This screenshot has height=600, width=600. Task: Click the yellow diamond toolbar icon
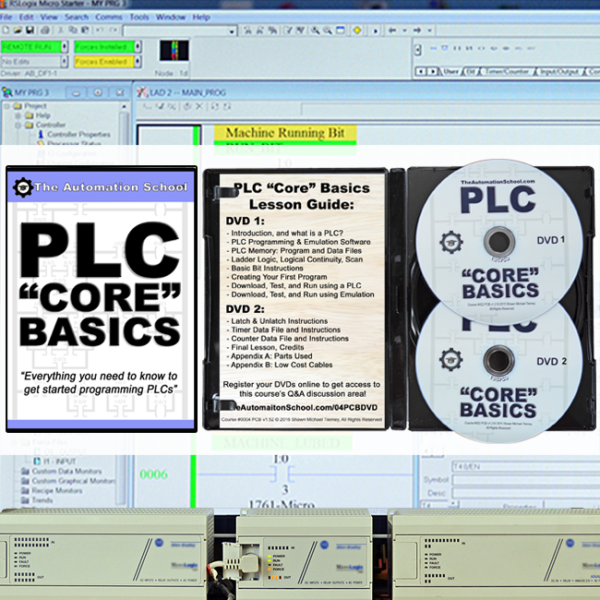click(357, 30)
